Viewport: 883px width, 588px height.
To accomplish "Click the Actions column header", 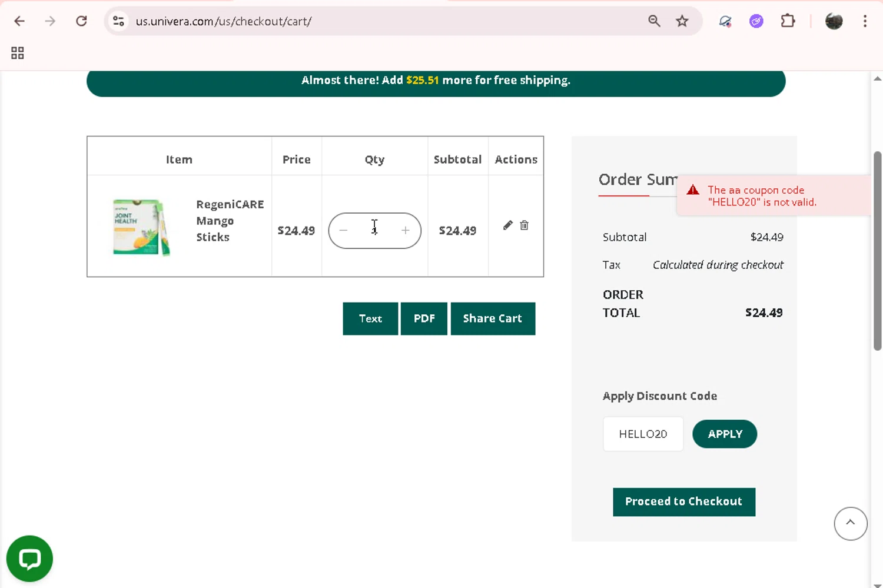I will pos(516,160).
